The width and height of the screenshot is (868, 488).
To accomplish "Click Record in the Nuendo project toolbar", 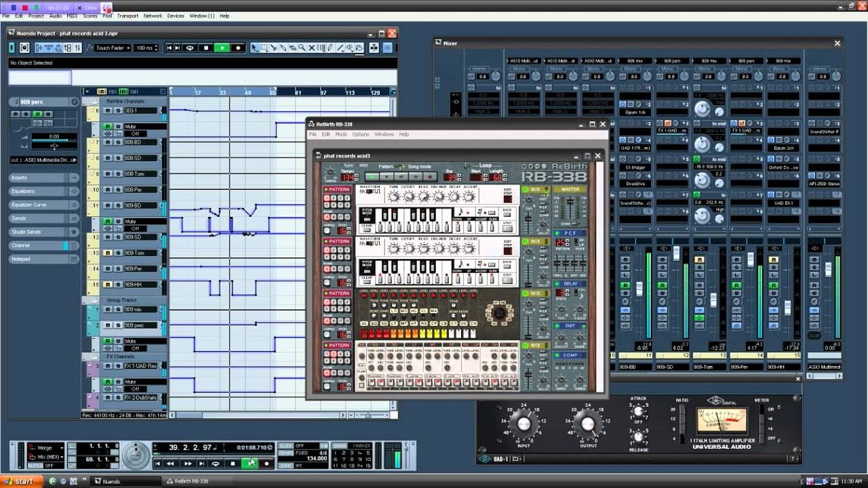I will pos(237,48).
